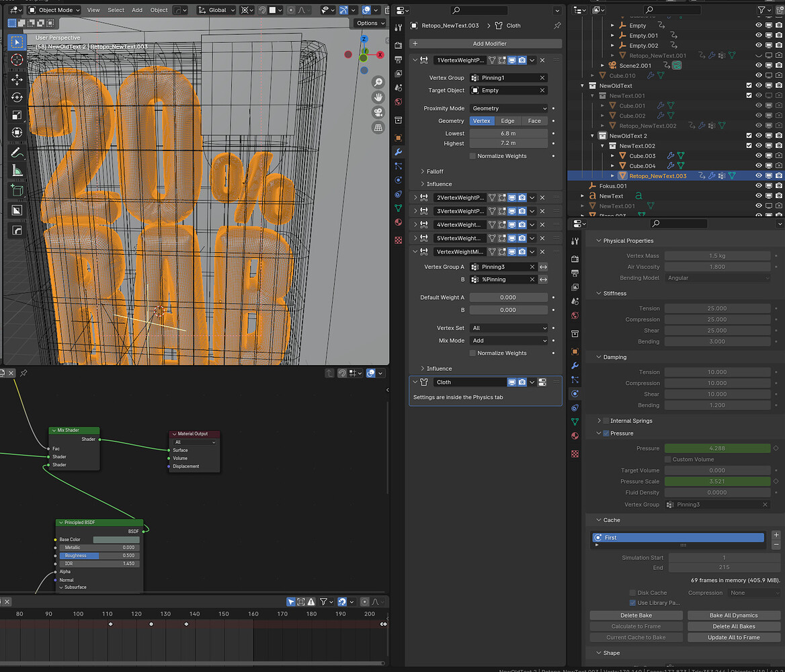
Task: Toggle Normalize Weights under Mix Mode
Action: pos(472,353)
